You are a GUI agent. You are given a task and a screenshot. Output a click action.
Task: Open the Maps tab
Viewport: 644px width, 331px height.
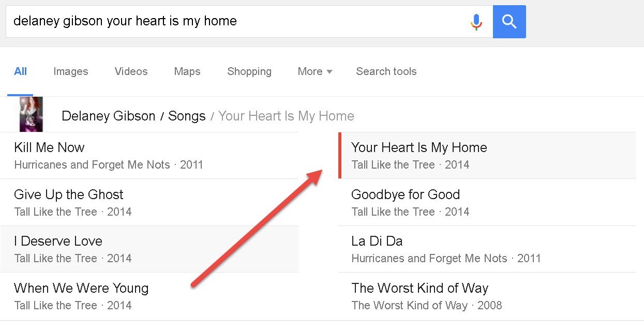(x=187, y=71)
